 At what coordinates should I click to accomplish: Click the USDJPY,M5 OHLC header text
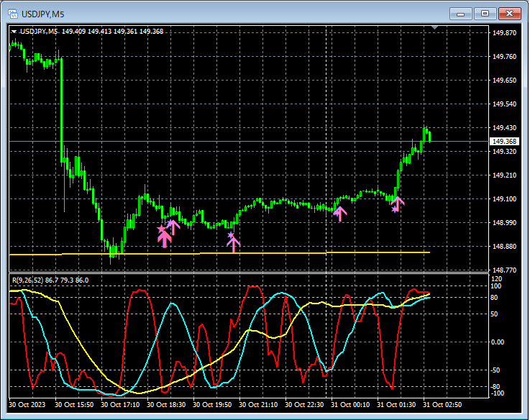(x=91, y=32)
